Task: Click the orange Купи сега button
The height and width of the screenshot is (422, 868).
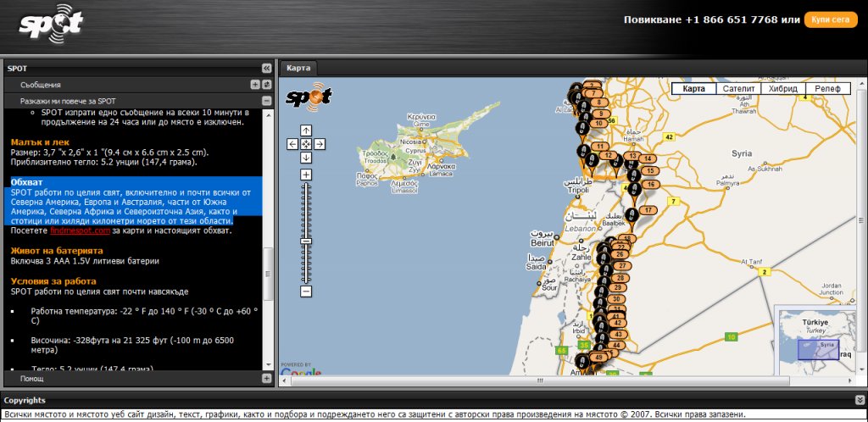Action: [831, 19]
